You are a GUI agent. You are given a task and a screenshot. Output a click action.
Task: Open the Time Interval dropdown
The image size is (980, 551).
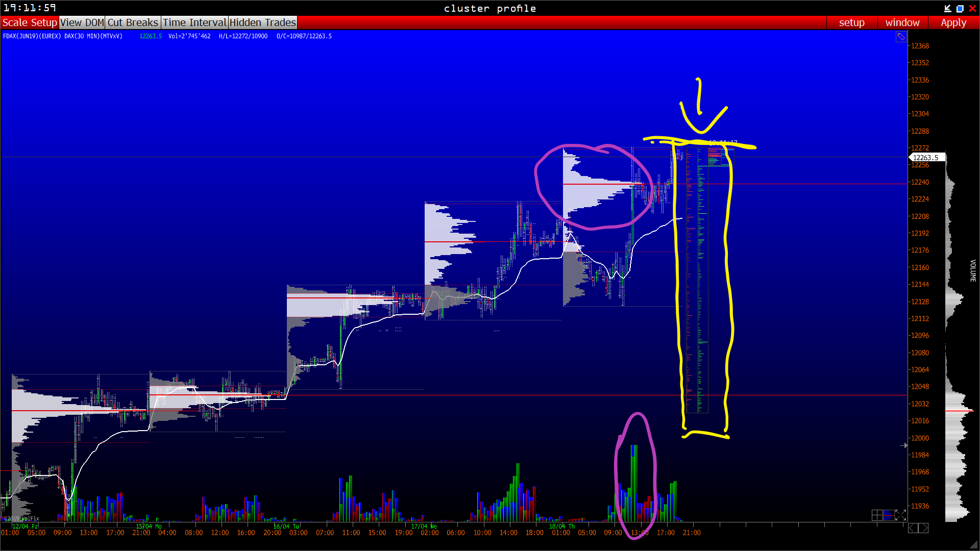coord(194,22)
